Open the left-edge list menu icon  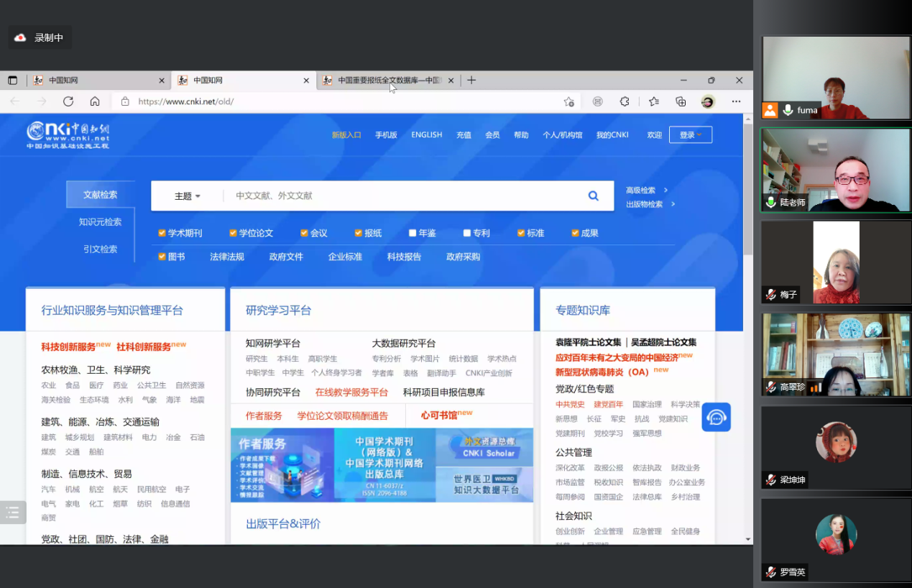(13, 513)
